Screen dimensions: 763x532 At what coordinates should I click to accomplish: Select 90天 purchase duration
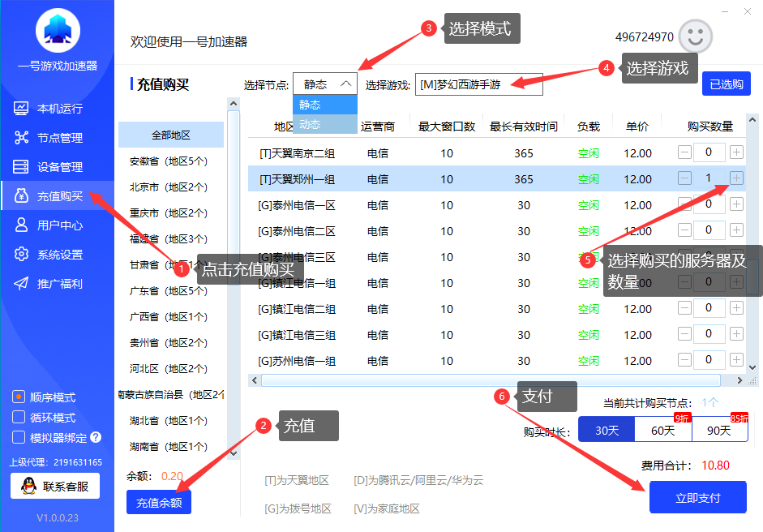pos(719,431)
